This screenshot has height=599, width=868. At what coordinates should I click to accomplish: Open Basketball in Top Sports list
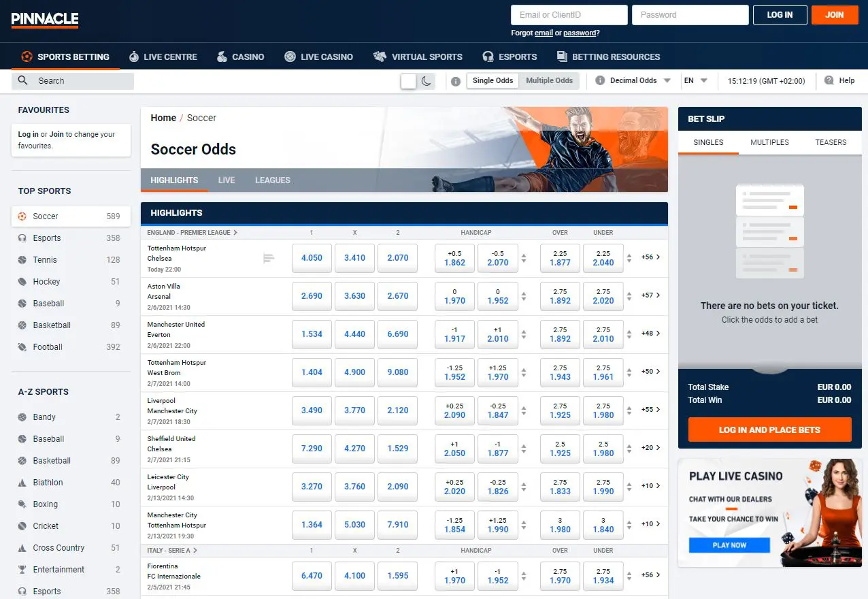coord(71,325)
